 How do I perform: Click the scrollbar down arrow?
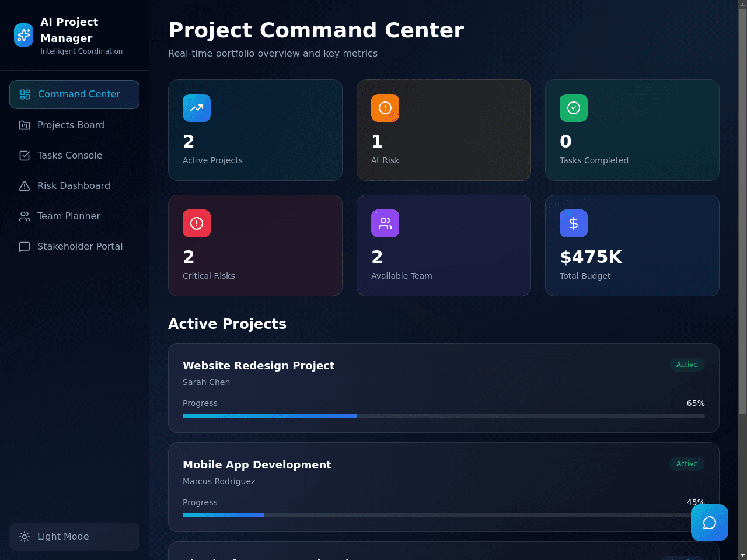742,555
